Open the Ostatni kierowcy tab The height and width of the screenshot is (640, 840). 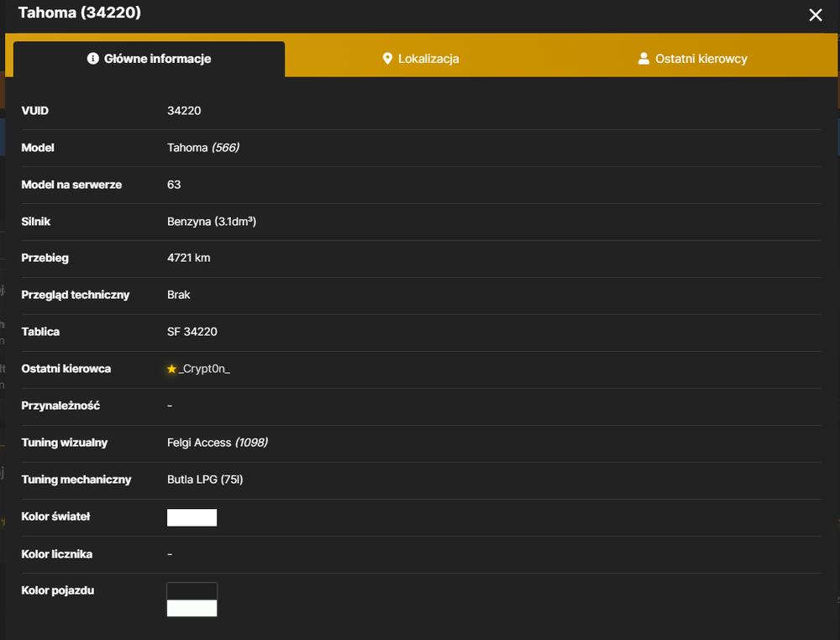click(x=693, y=59)
